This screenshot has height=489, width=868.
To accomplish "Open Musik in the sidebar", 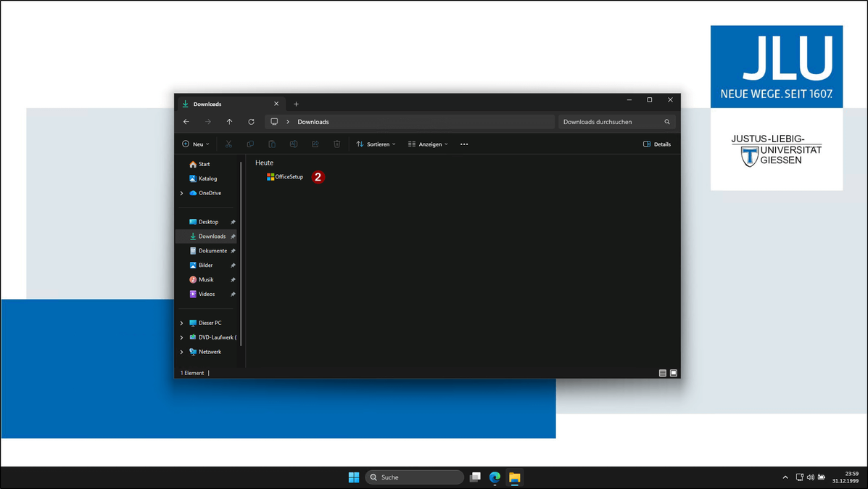I will (207, 279).
